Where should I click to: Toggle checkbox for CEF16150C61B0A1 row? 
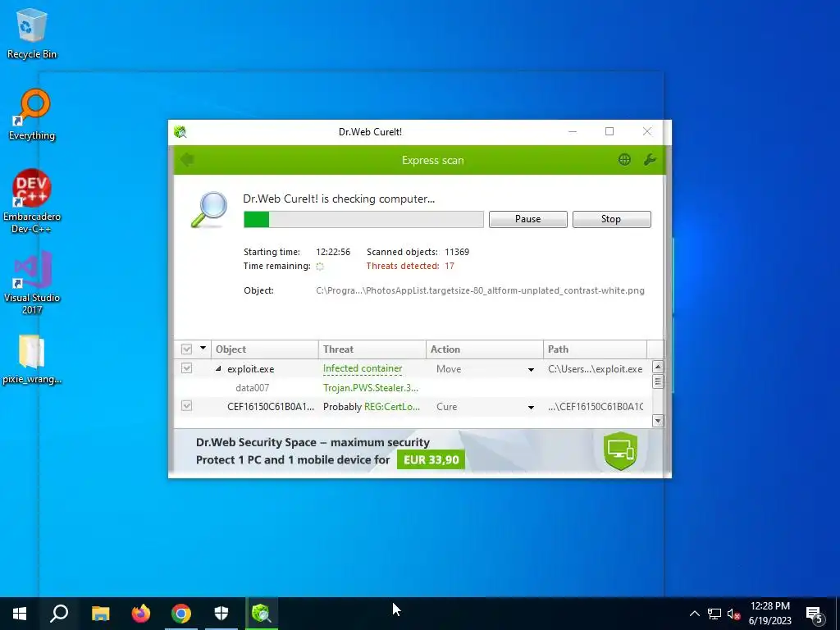click(186, 405)
